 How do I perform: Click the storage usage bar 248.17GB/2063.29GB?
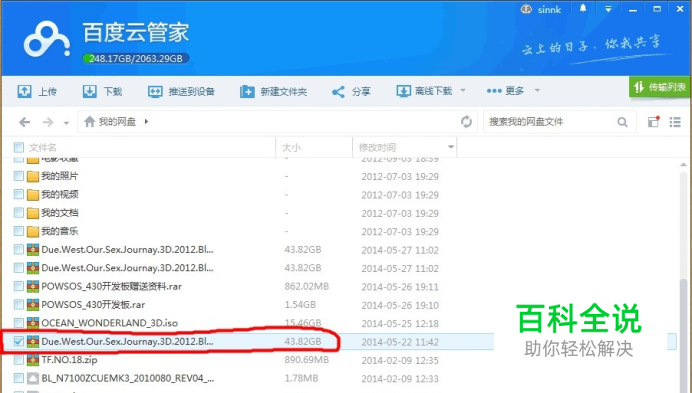point(136,58)
